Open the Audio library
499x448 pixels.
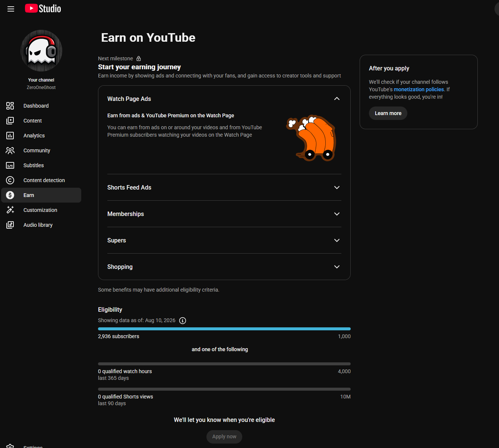pyautogui.click(x=41, y=225)
